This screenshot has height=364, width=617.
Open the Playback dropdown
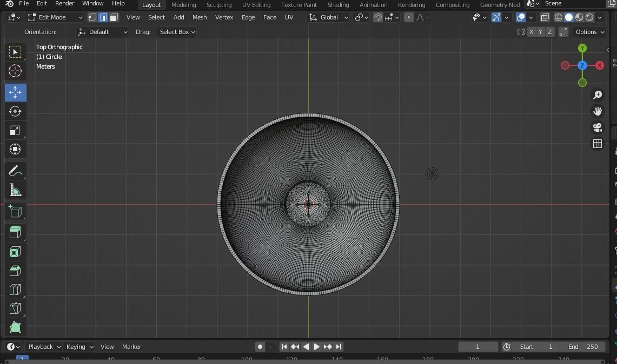tap(44, 347)
